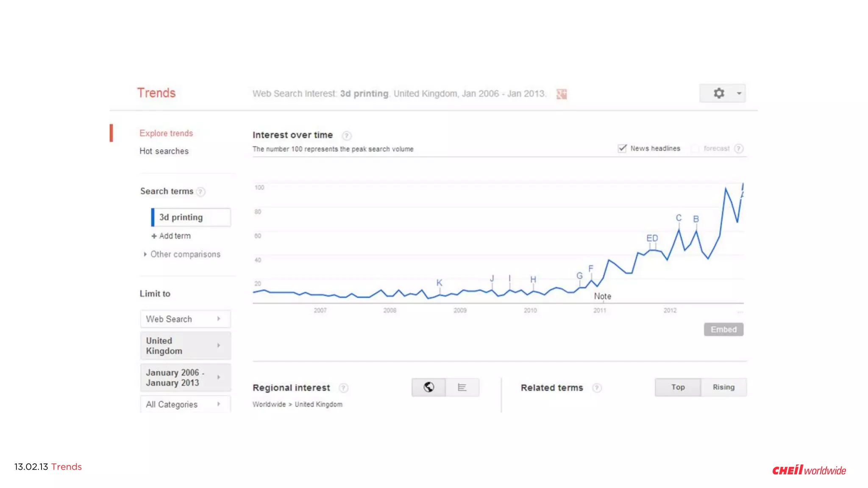Click Search terms help question mark
This screenshot has height=488, width=868.
pyautogui.click(x=201, y=192)
